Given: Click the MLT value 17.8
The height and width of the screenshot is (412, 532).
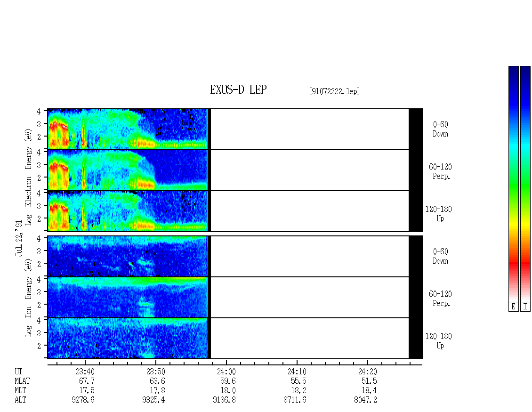Looking at the screenshot, I should [x=157, y=391].
